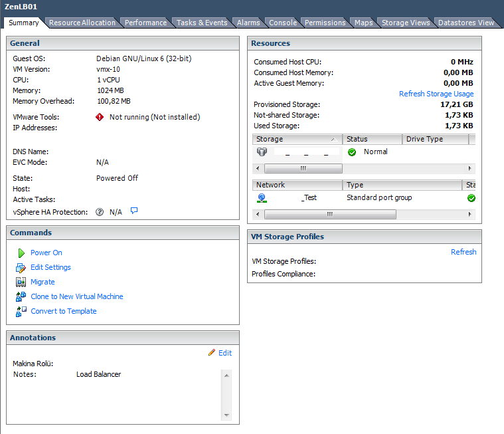Click the network globe icon for _Test
The height and width of the screenshot is (434, 504).
pyautogui.click(x=262, y=198)
